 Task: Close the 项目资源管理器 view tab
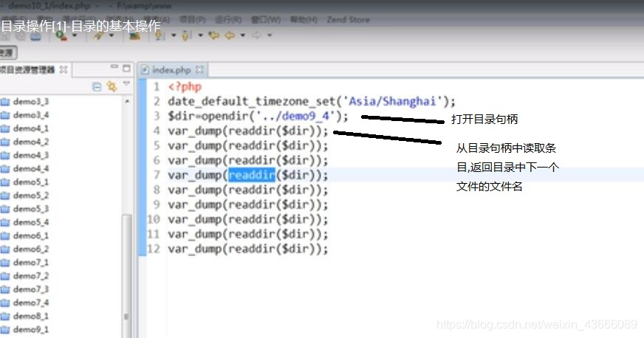click(64, 69)
